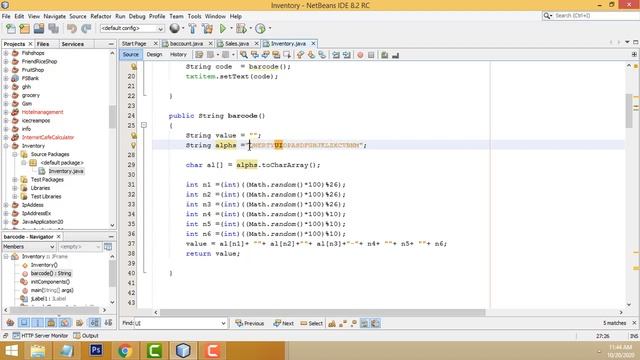
Task: Collapse the barcode method code fold
Action: [x=144, y=125]
